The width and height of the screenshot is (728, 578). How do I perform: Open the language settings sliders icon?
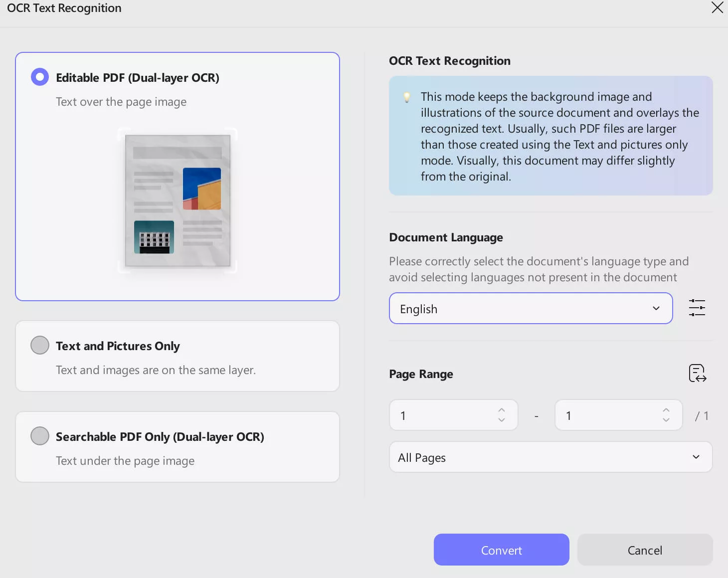(697, 308)
